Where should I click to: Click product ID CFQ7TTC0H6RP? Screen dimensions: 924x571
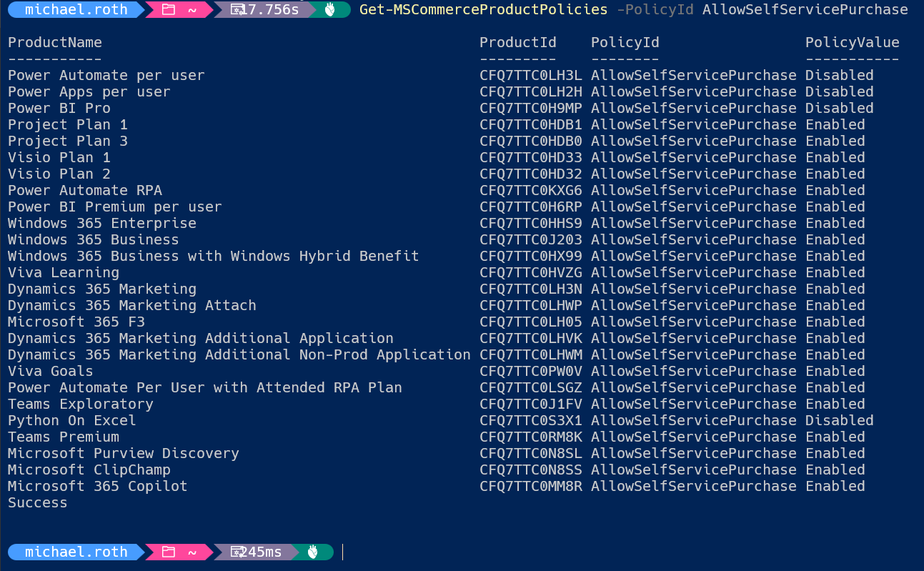click(531, 207)
